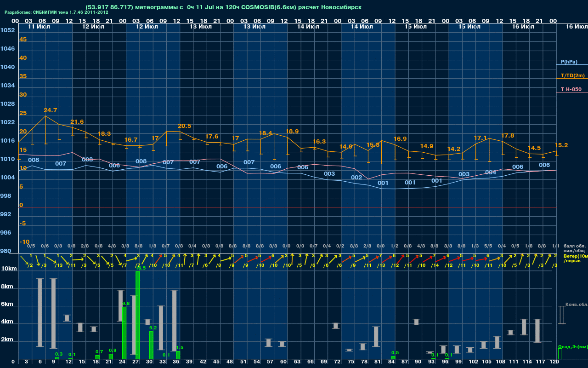The height and width of the screenshot is (368, 588).
Task: Click the 18.4 temperature value
Action: pyautogui.click(x=266, y=133)
